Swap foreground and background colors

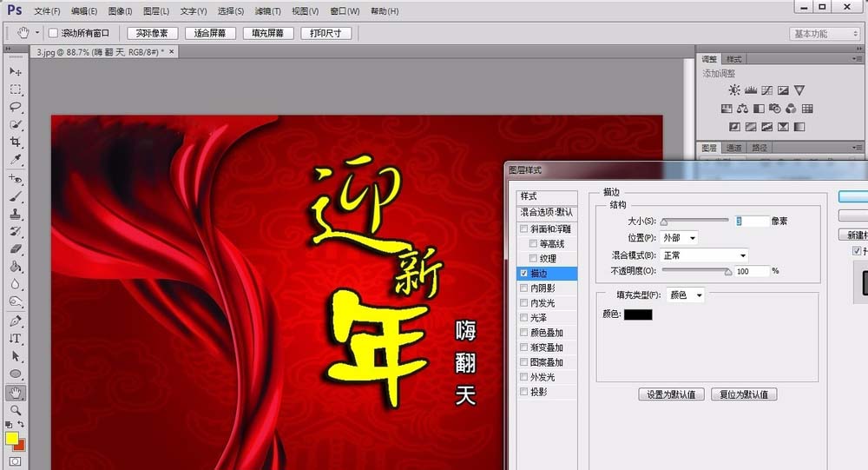coord(21,425)
